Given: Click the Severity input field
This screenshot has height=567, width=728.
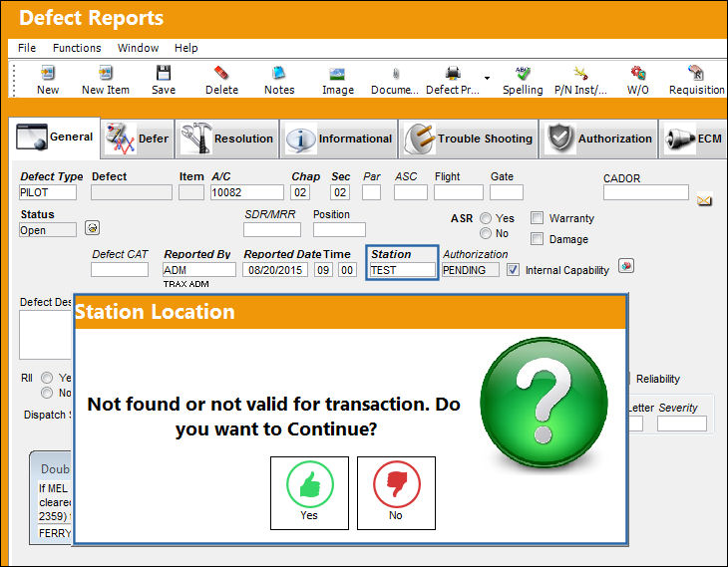Looking at the screenshot, I should (x=682, y=424).
